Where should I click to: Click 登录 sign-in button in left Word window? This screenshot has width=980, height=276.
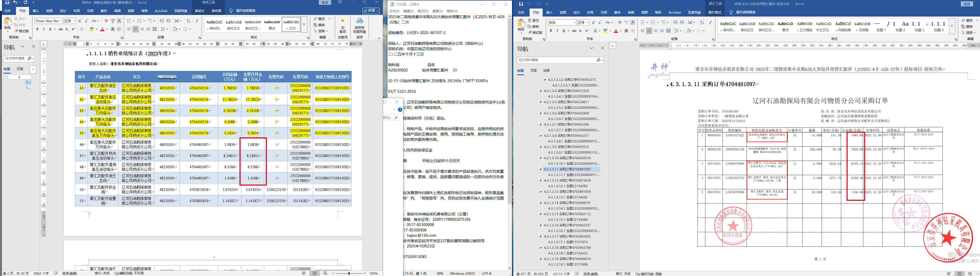pyautogui.click(x=325, y=3)
